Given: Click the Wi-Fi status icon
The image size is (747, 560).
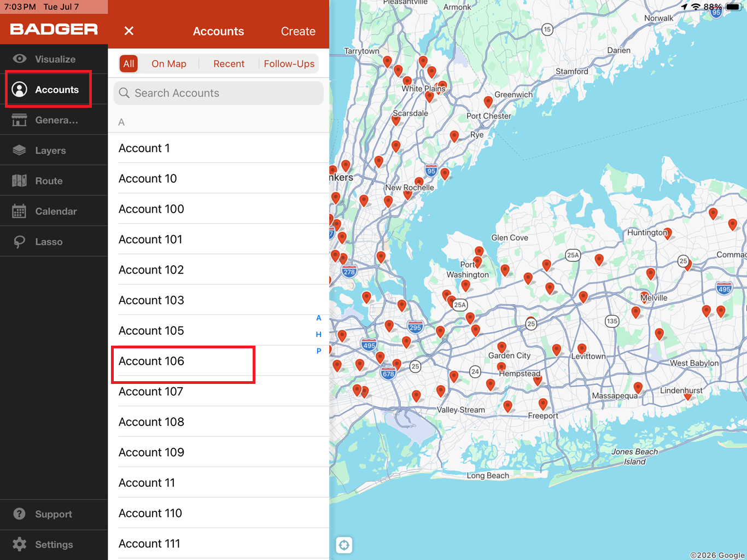Looking at the screenshot, I should pyautogui.click(x=696, y=7).
